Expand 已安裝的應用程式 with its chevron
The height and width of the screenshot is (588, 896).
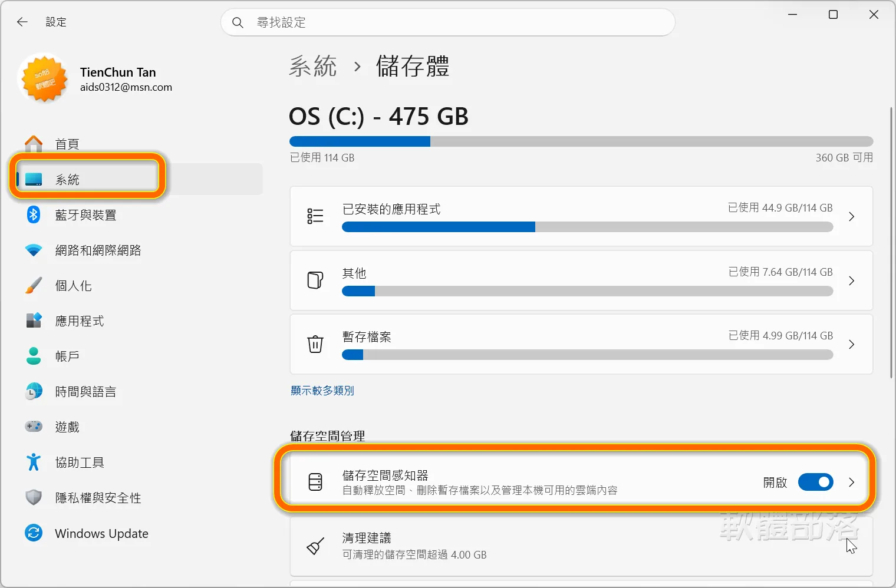(851, 217)
